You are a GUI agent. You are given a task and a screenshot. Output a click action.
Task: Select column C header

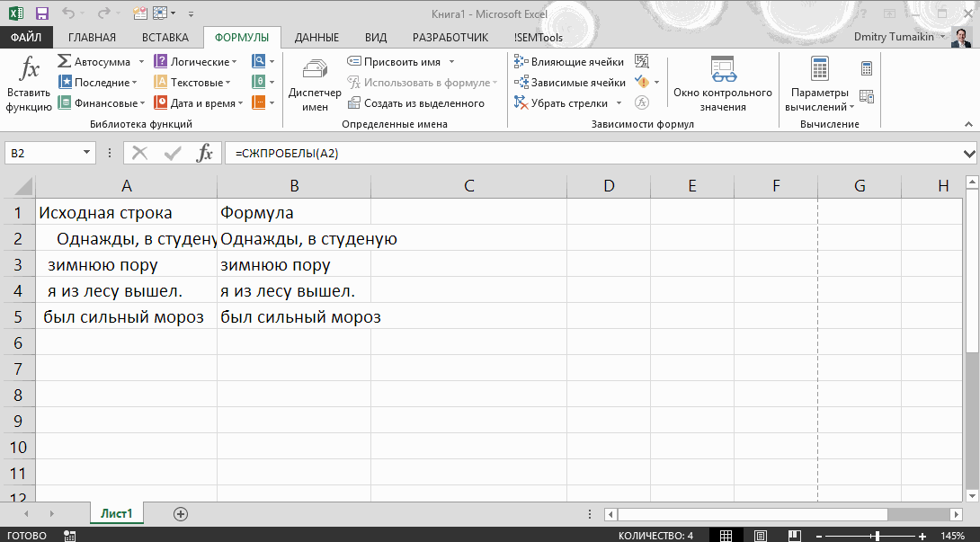pyautogui.click(x=468, y=186)
